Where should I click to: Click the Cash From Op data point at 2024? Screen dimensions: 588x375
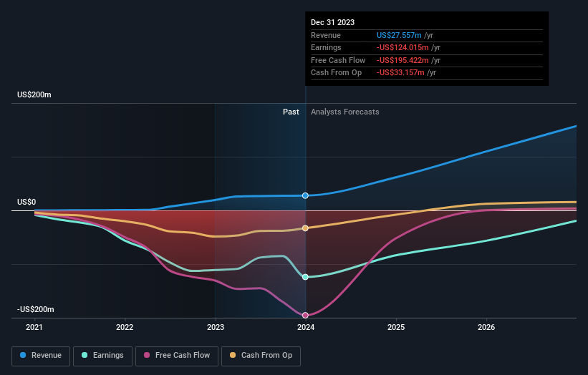(305, 228)
